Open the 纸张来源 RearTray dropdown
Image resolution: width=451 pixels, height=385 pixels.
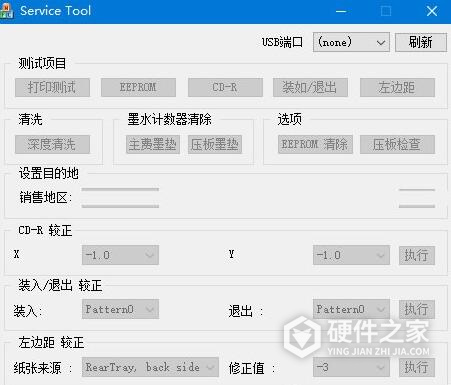(150, 367)
